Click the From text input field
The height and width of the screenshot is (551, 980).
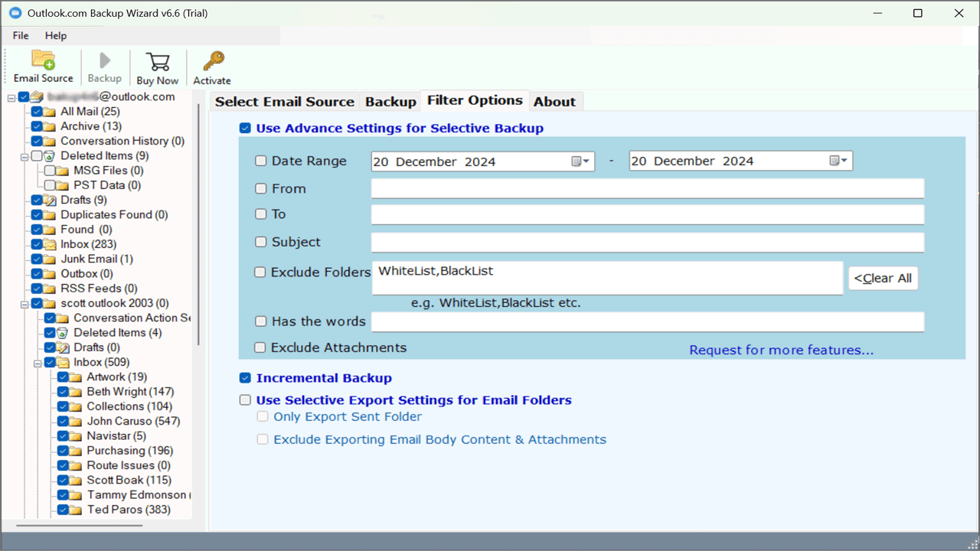pyautogui.click(x=648, y=188)
